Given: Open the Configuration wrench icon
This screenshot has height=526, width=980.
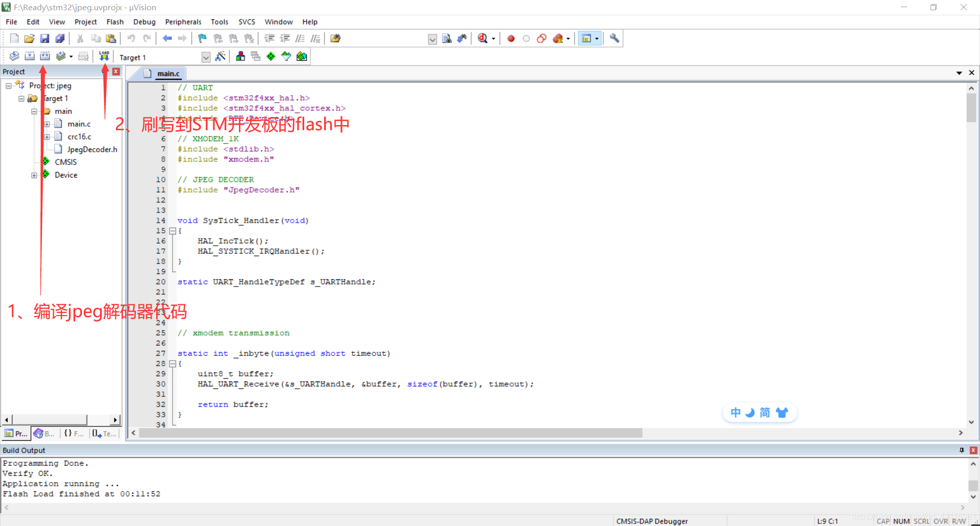Looking at the screenshot, I should [x=615, y=38].
